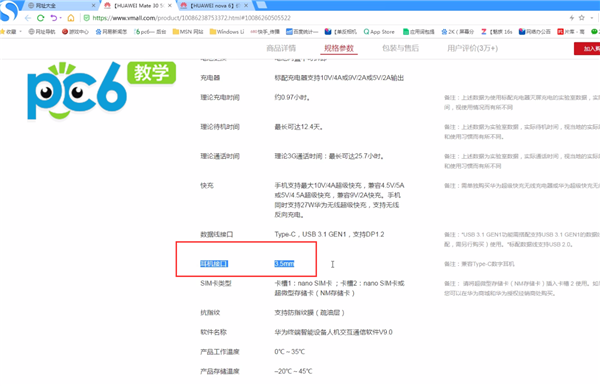600x386 pixels.
Task: Go back using the browser back arrow
Action: pyautogui.click(x=28, y=18)
